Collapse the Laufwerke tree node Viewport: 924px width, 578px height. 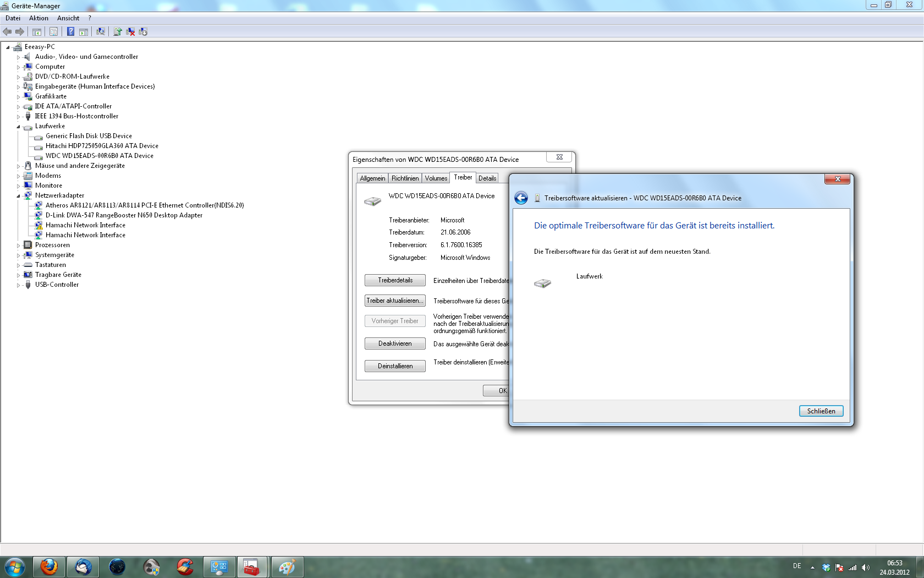click(18, 127)
